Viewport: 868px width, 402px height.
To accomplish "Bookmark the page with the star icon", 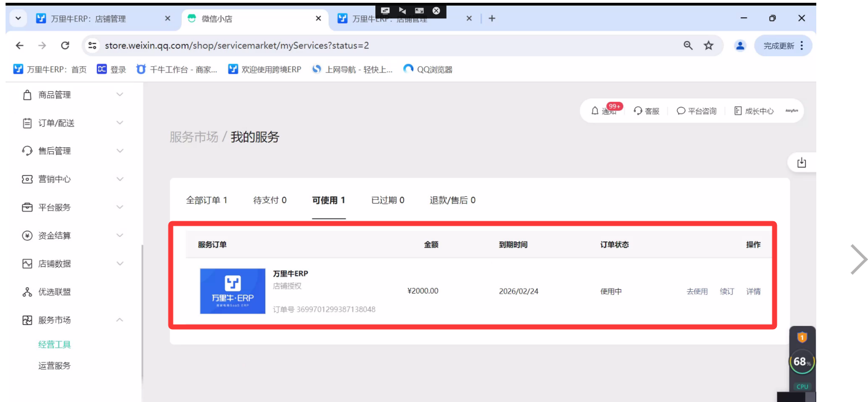I will click(708, 46).
